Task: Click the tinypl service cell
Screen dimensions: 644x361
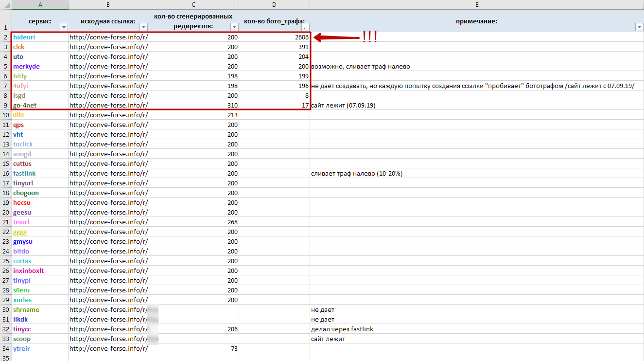Action: 40,280
